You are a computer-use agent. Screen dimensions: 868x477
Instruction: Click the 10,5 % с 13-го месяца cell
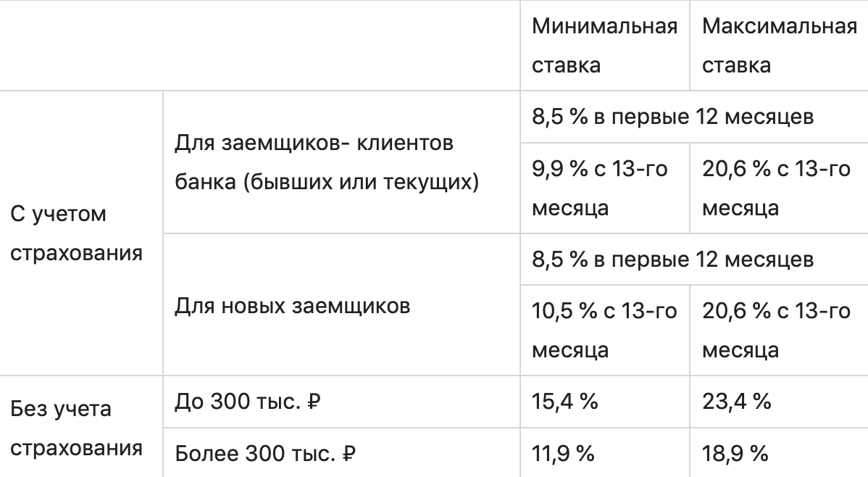click(604, 331)
